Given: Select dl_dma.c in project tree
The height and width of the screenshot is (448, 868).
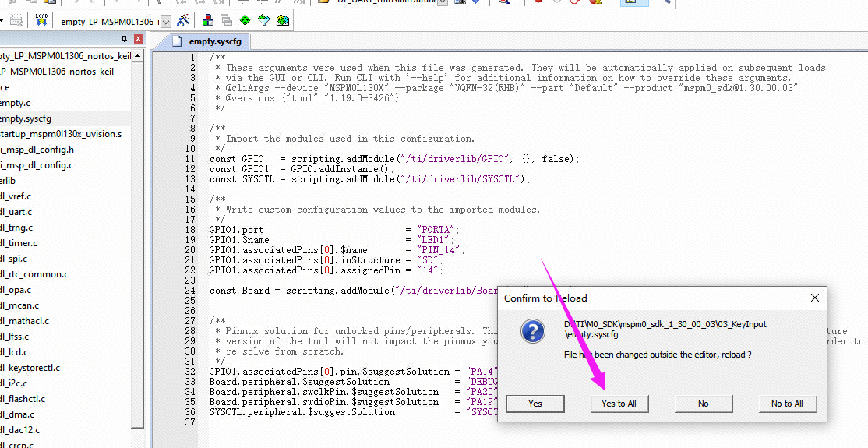Looking at the screenshot, I should [x=17, y=414].
